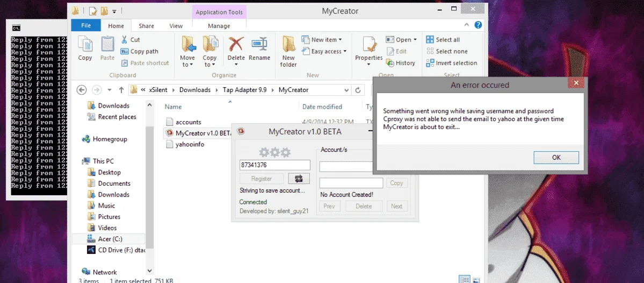Screen dimensions: 644x283
Task: Open the Videos folder in sidebar
Action: [102, 228]
